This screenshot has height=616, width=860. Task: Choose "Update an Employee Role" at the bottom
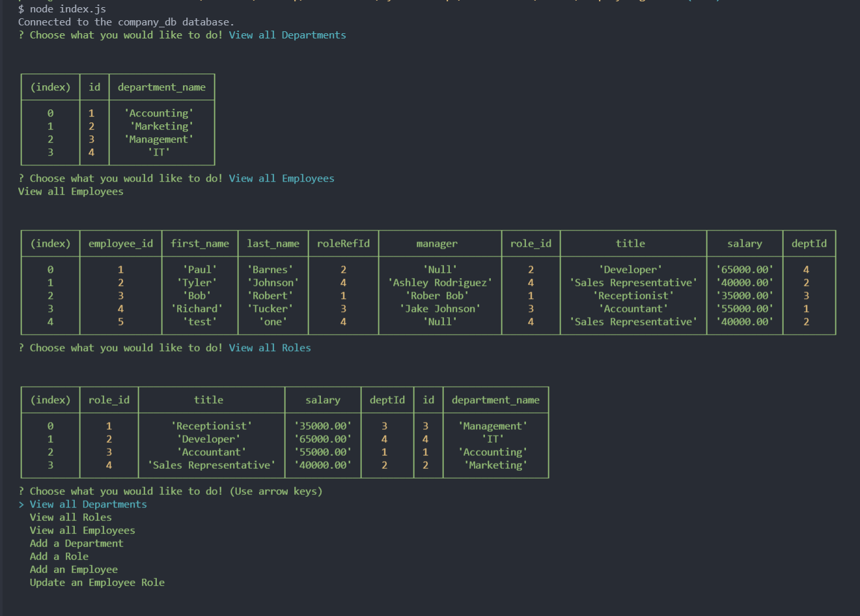(x=96, y=581)
